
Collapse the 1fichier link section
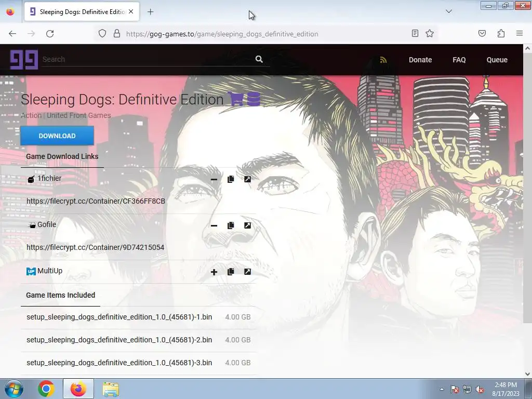click(x=214, y=179)
